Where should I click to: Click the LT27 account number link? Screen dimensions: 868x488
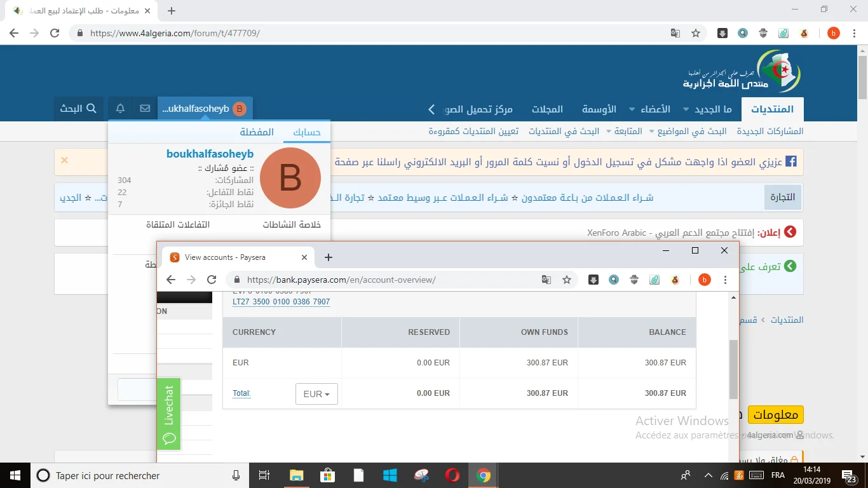(x=281, y=302)
